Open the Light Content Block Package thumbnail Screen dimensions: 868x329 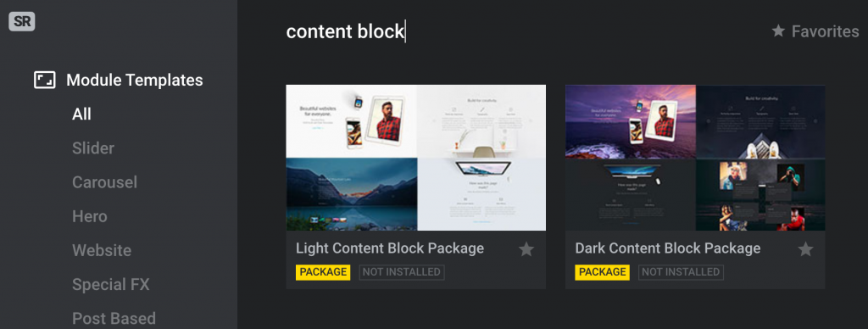click(415, 158)
